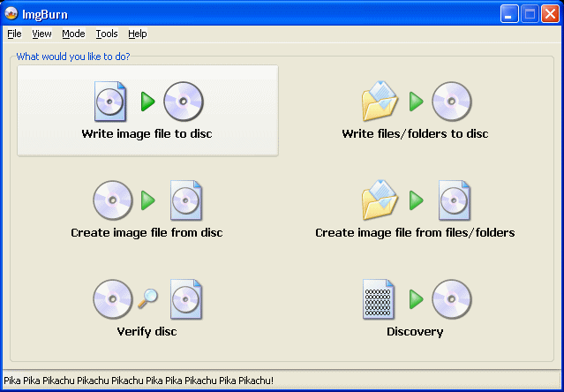Screen dimensions: 564x392
Task: Select the 'Write image file to disc' label
Action: click(x=147, y=134)
